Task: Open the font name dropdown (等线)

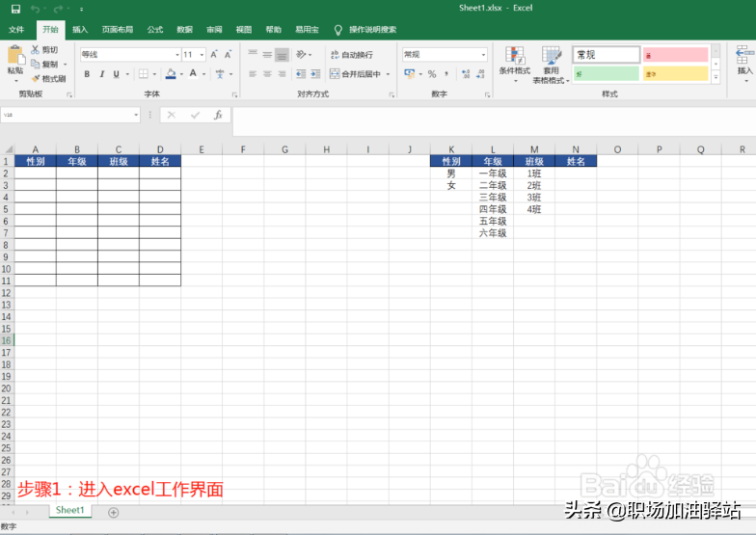Action: click(177, 54)
